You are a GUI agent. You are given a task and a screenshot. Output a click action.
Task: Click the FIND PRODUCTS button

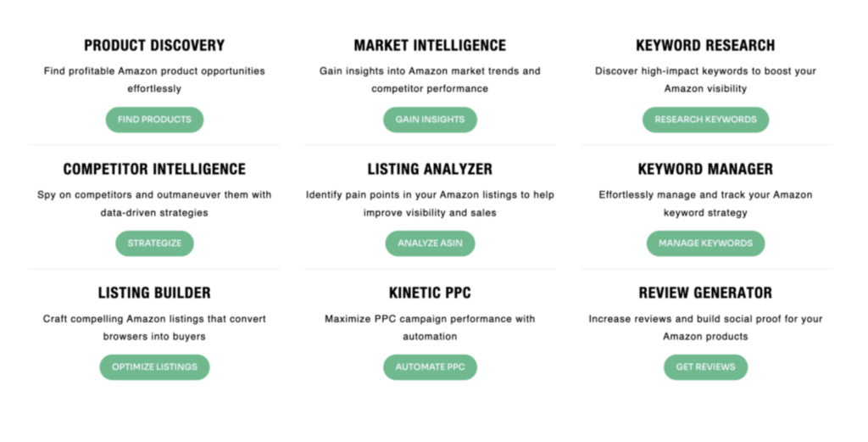(154, 120)
